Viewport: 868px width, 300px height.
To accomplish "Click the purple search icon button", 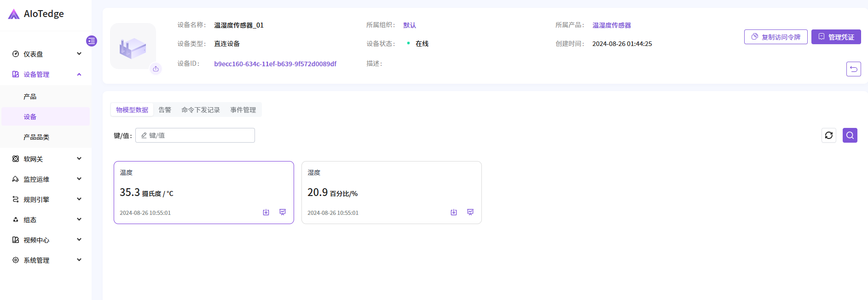I will 850,135.
